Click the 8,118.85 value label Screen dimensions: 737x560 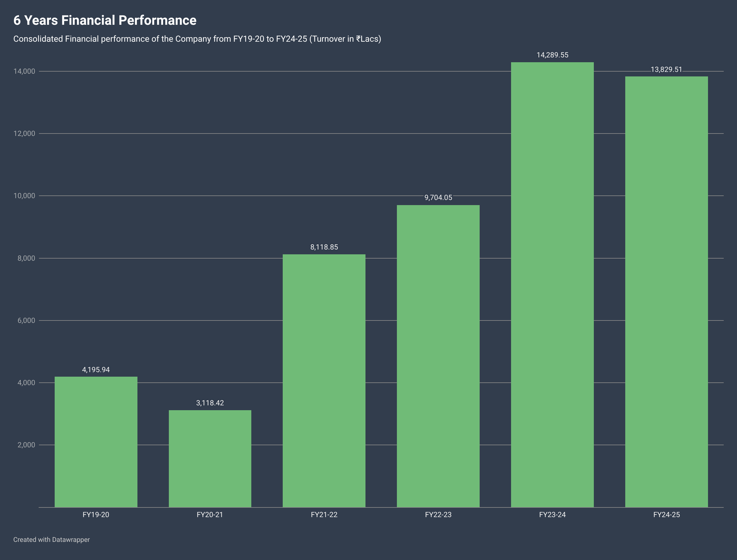pos(324,247)
